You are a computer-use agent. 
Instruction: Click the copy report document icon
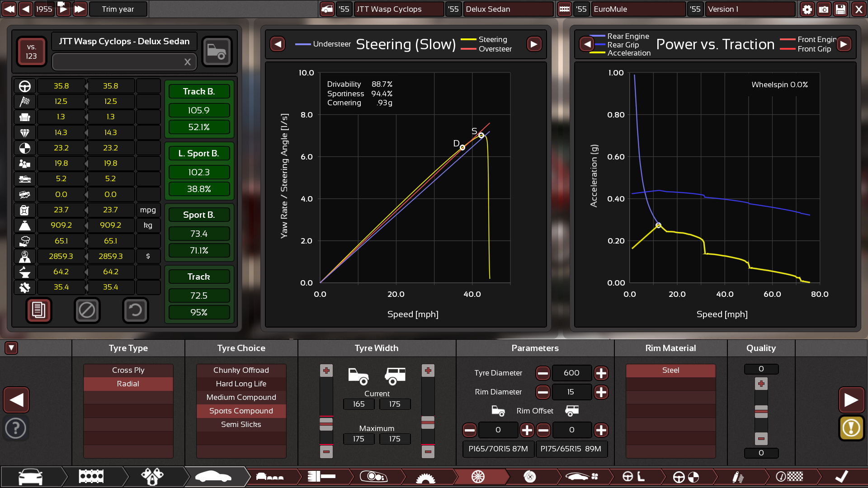pyautogui.click(x=39, y=310)
